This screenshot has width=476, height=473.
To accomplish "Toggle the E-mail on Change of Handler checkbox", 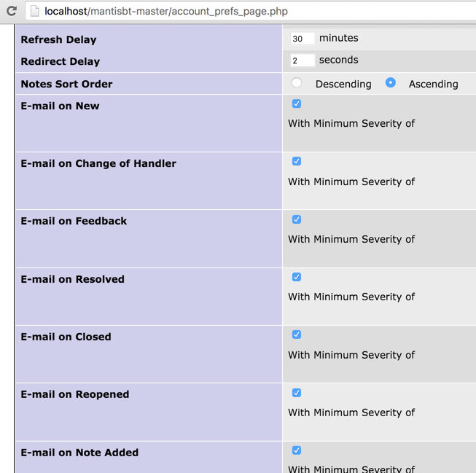I will click(297, 161).
